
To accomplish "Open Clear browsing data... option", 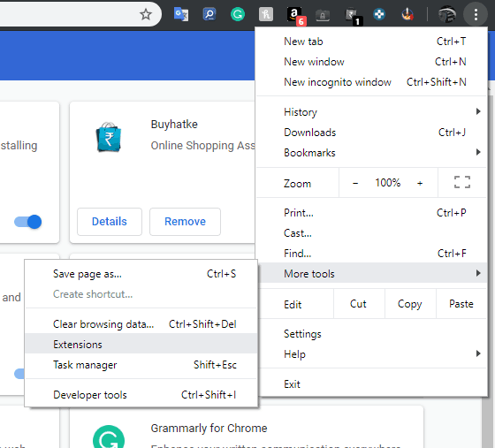I will coord(141,324).
